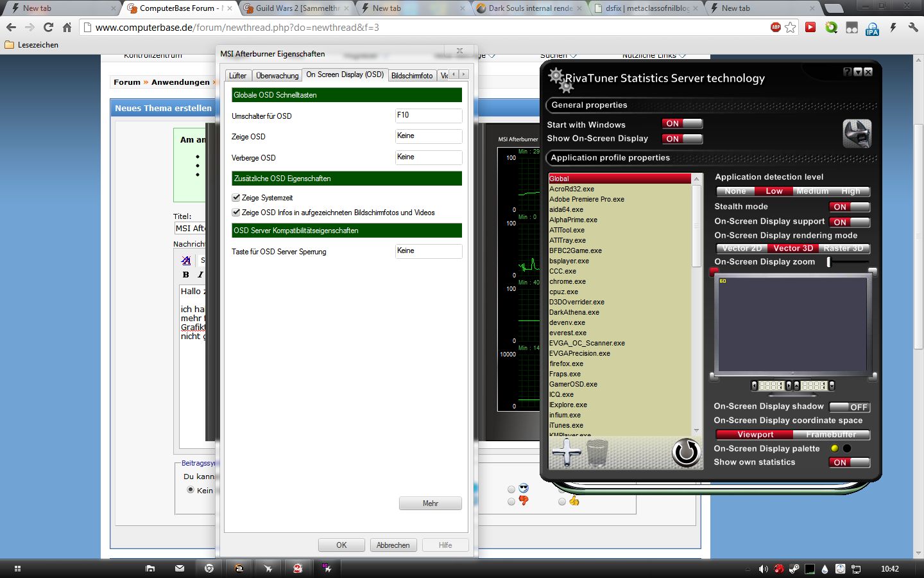Select Framebuffer coordinate space
924x578 pixels.
coord(832,435)
